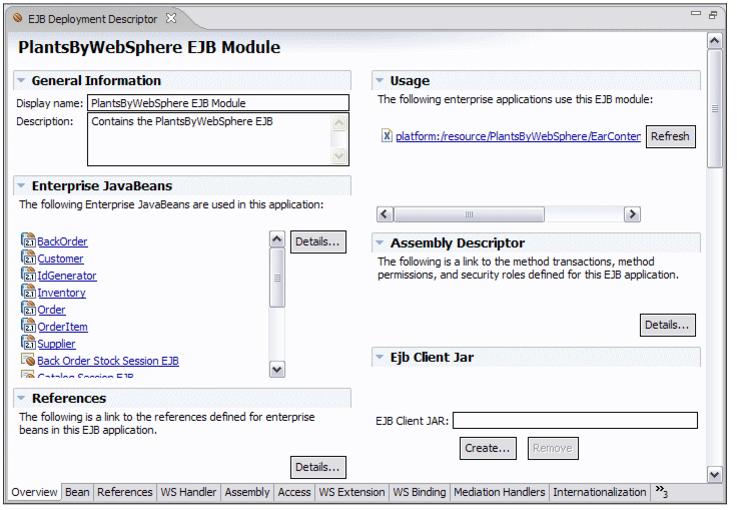Open the Assembly tab
The image size is (737, 510).
point(247,492)
